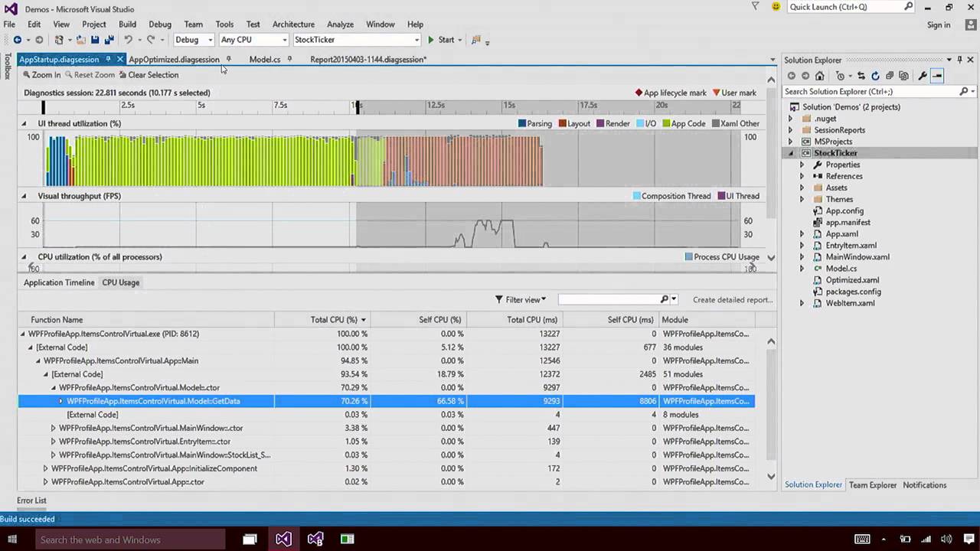This screenshot has height=551, width=980.
Task: Click Solution Explorer Back arrow icon
Action: click(792, 76)
